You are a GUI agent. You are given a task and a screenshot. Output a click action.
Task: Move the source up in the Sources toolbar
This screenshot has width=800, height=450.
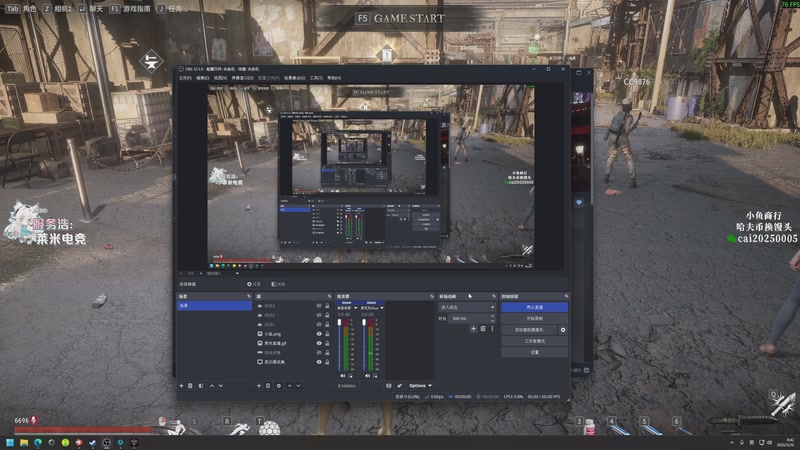[x=289, y=386]
